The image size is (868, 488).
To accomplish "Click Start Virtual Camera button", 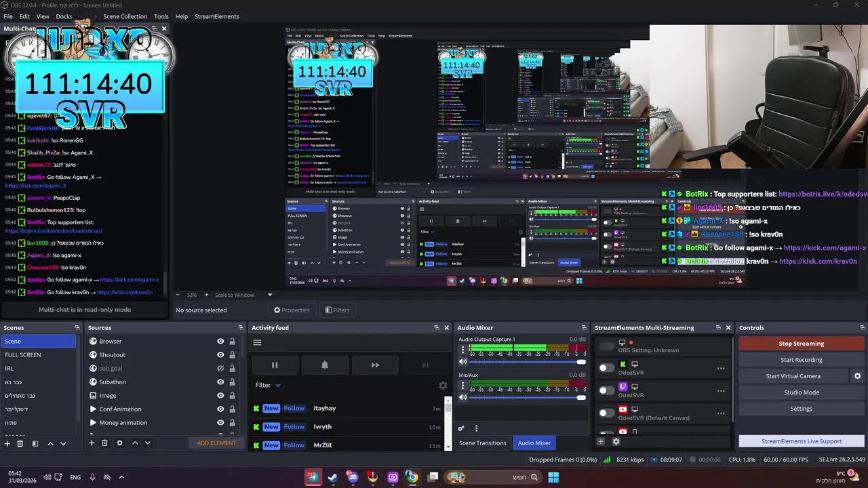I will [x=793, y=376].
